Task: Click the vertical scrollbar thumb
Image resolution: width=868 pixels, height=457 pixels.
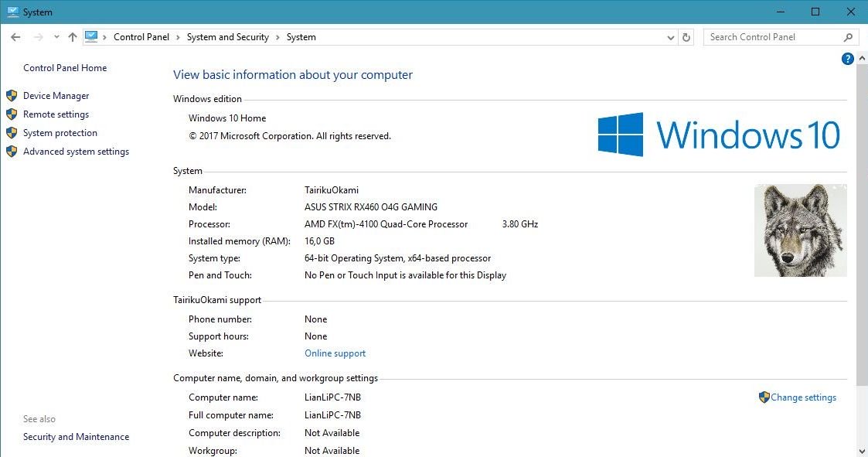Action: click(x=862, y=224)
